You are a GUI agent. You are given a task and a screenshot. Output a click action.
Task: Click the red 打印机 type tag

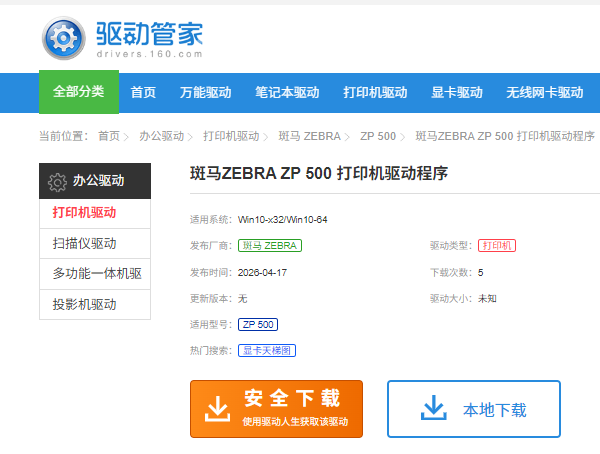coord(497,245)
